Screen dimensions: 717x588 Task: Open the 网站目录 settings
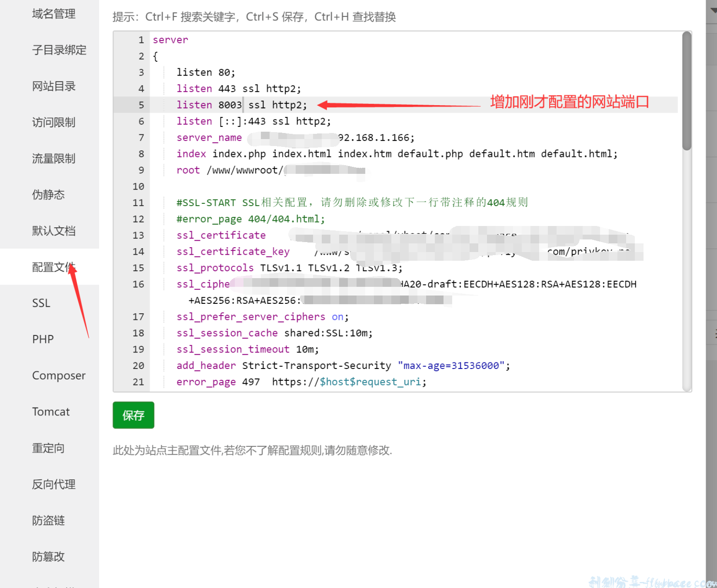[53, 86]
